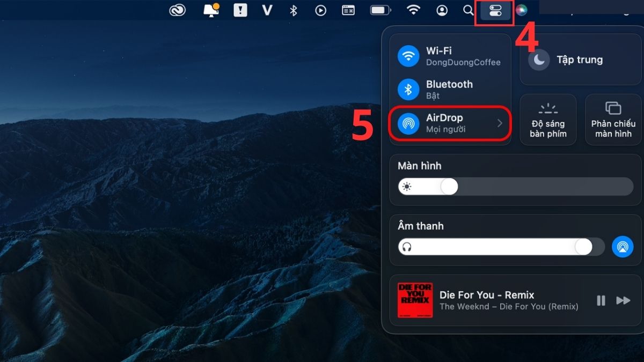Open Âm thanh sound settings heading
Screen dimensions: 644x362
421,226
